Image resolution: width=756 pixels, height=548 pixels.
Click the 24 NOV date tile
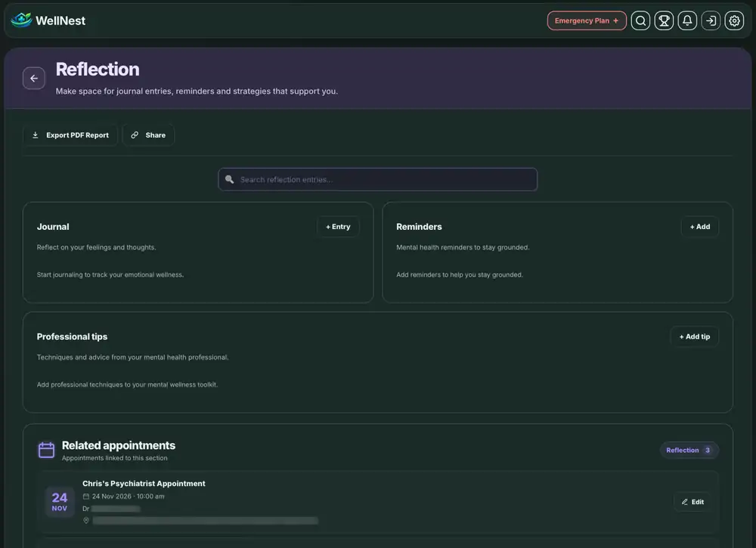coord(60,501)
